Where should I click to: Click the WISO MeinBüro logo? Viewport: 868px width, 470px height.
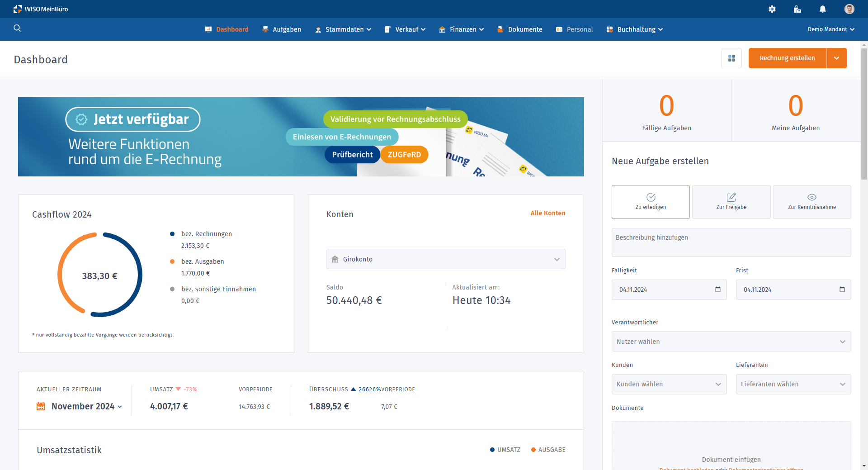tap(41, 9)
